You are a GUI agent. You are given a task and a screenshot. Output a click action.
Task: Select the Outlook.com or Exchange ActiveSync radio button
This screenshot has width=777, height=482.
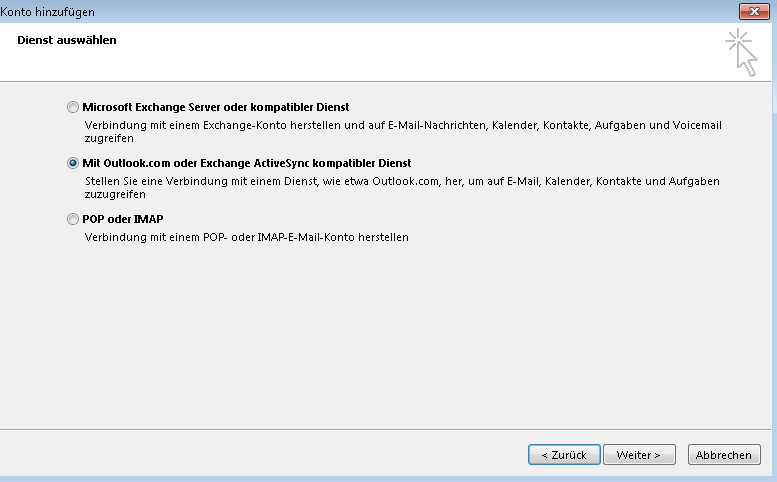(x=73, y=163)
